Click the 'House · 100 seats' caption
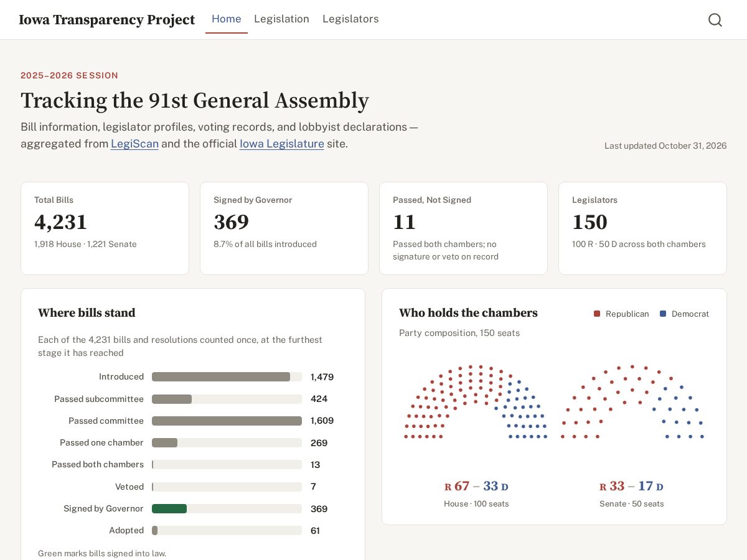The height and width of the screenshot is (560, 747). click(476, 504)
